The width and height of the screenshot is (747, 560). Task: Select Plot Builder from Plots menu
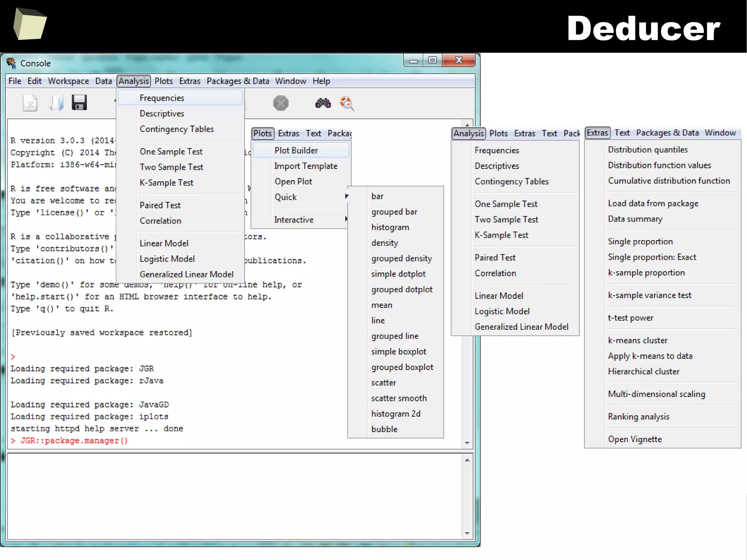301,150
